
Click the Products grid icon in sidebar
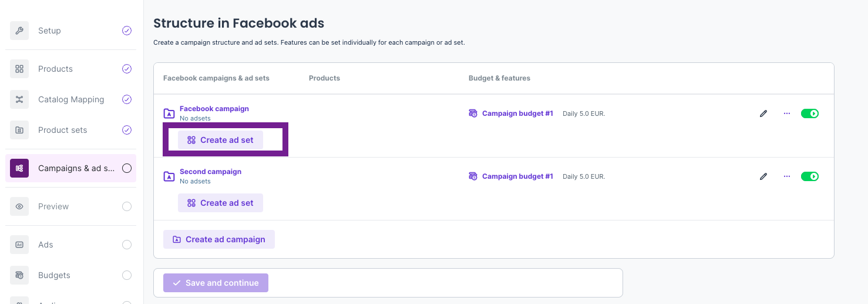19,69
